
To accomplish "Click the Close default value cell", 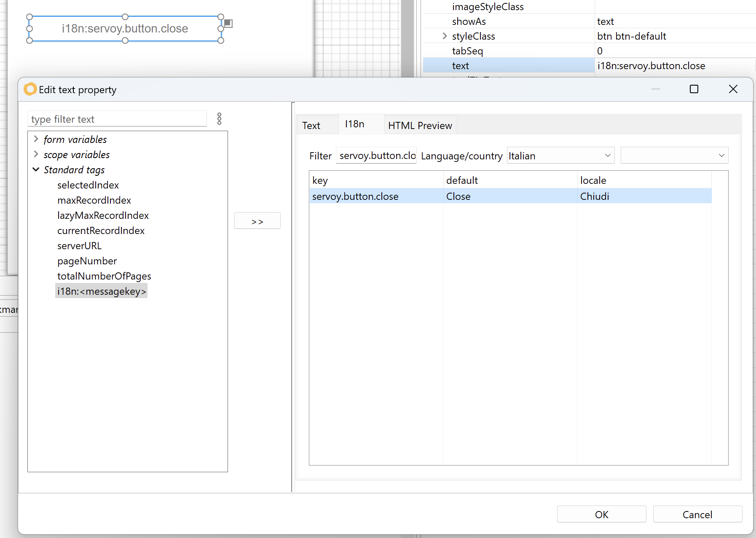I will 510,196.
